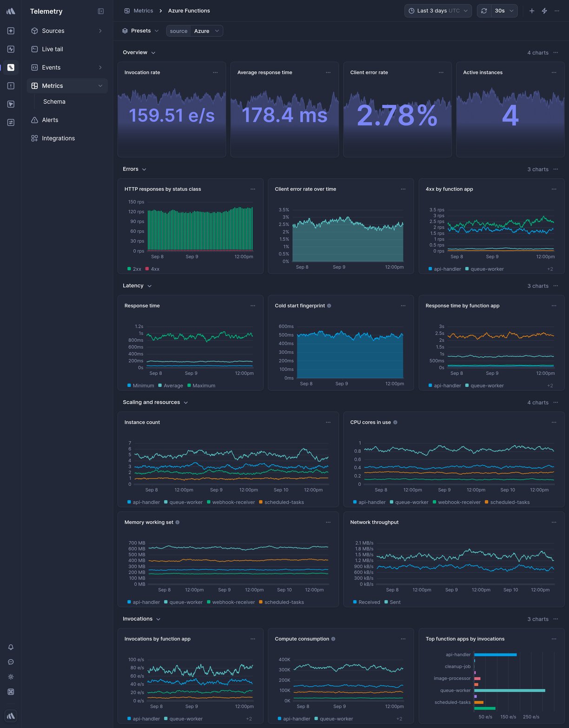Toggle queue-worker in Memory working set legend
Image resolution: width=569 pixels, height=728 pixels.
[x=183, y=602]
